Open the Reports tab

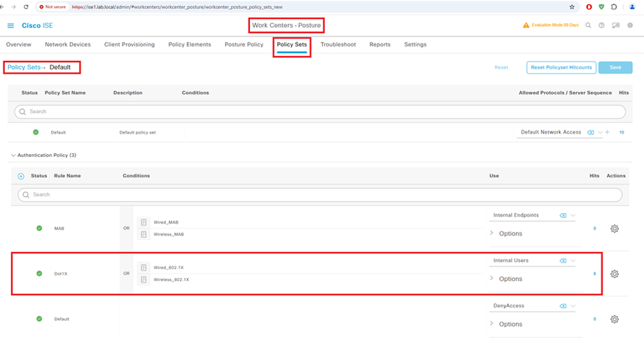click(380, 44)
